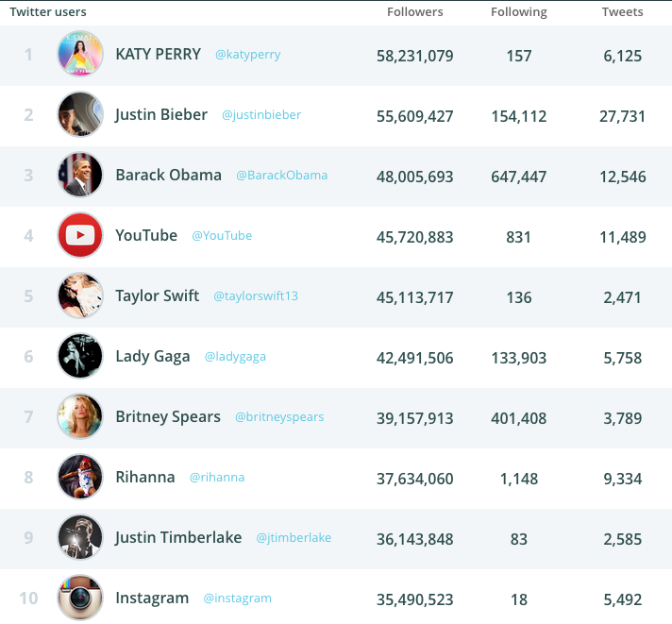Select Katy Perry's profile avatar
This screenshot has height=624, width=672.
point(80,54)
